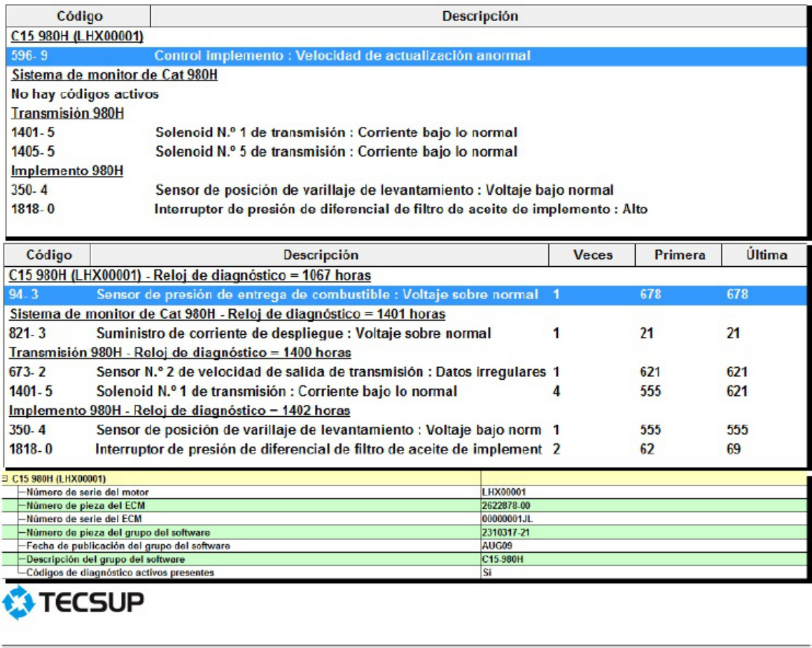
Task: Select 'Sistema de monitor - Reloj de diagnóstico = 1401 horas' heading
Action: [x=227, y=314]
